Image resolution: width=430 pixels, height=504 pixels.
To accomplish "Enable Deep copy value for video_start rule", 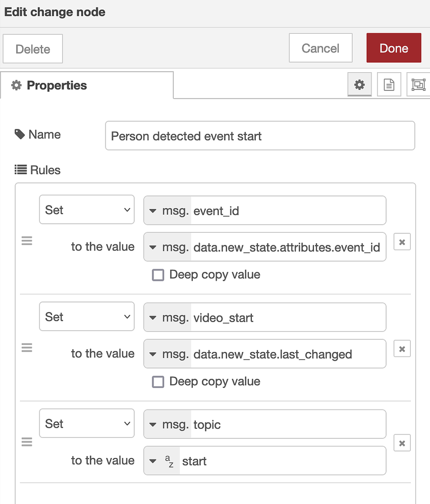I will [158, 381].
